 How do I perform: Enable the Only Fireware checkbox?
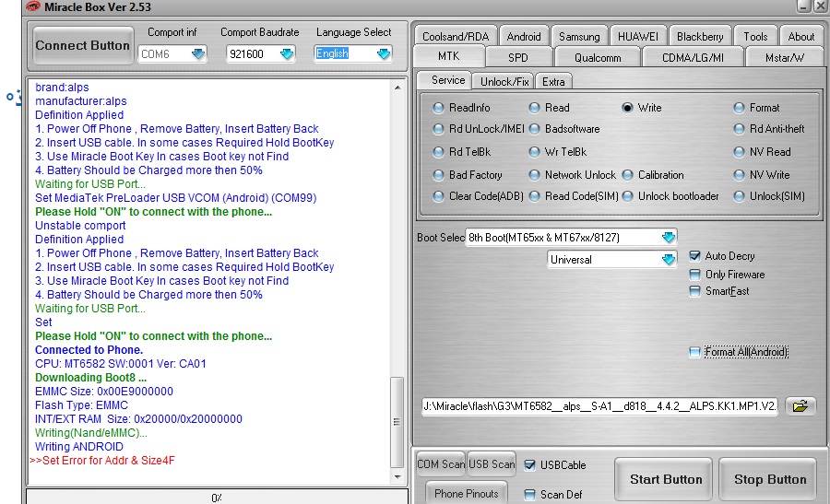pos(694,275)
